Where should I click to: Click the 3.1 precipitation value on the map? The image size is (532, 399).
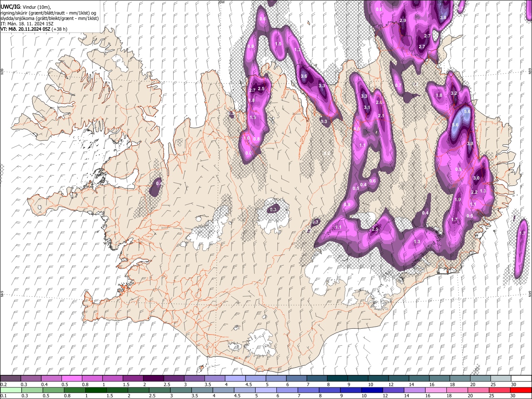click(x=367, y=107)
